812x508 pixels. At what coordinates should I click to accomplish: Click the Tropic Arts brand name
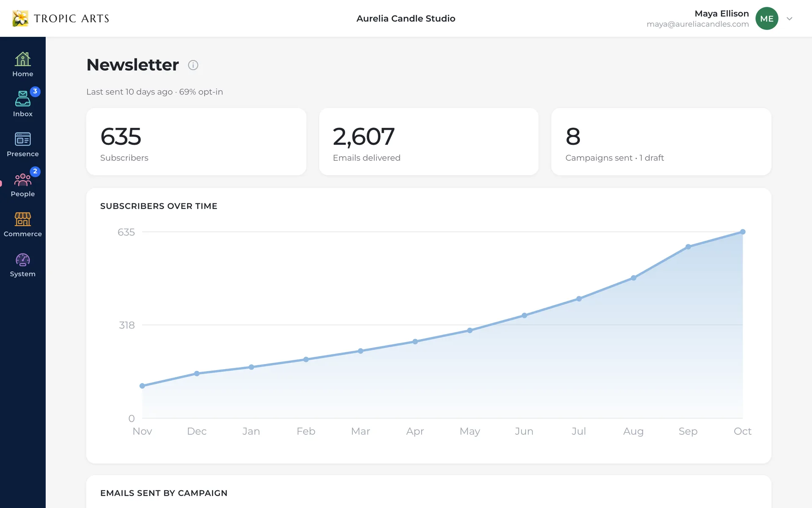pos(71,19)
